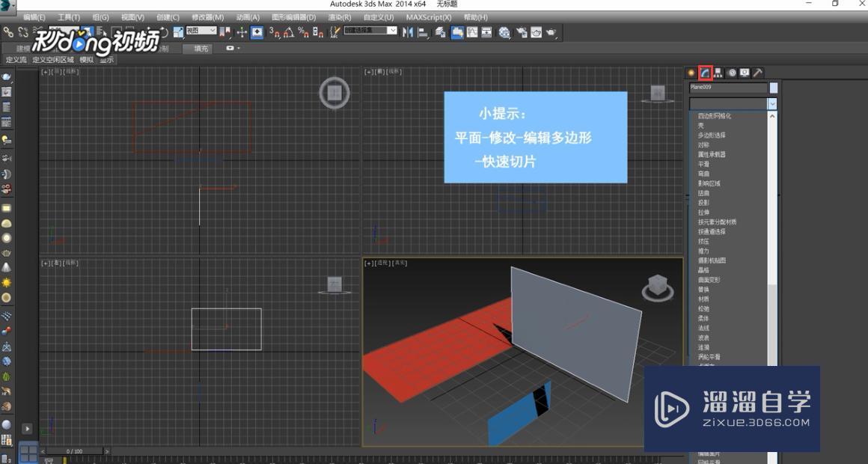Switch to the Hierarchy command panel
The image size is (868, 464).
(x=718, y=73)
